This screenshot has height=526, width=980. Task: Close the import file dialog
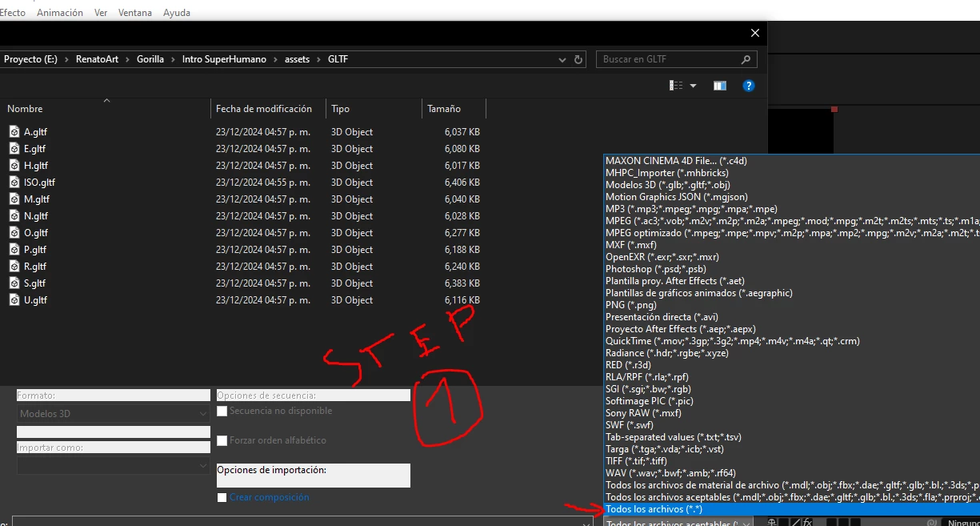point(754,33)
